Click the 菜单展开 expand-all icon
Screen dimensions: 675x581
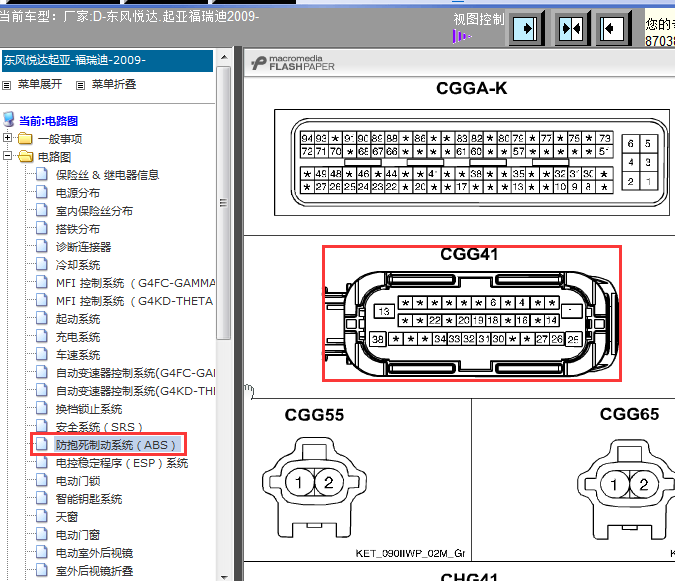(6, 85)
